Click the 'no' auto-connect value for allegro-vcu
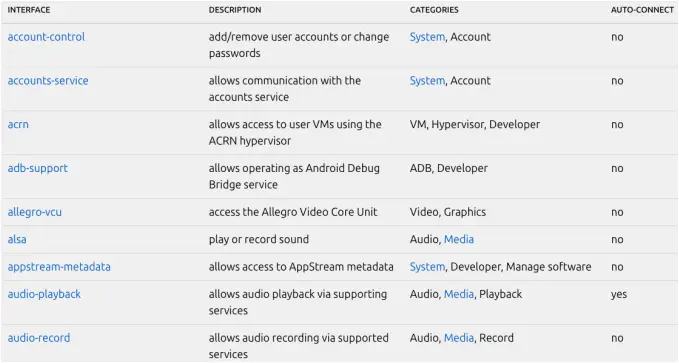The width and height of the screenshot is (679, 363). coord(617,212)
